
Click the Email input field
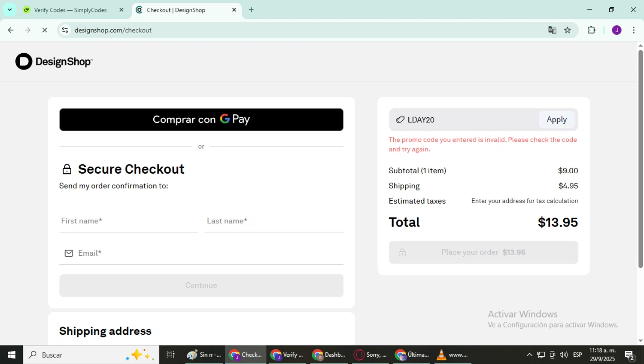(201, 253)
